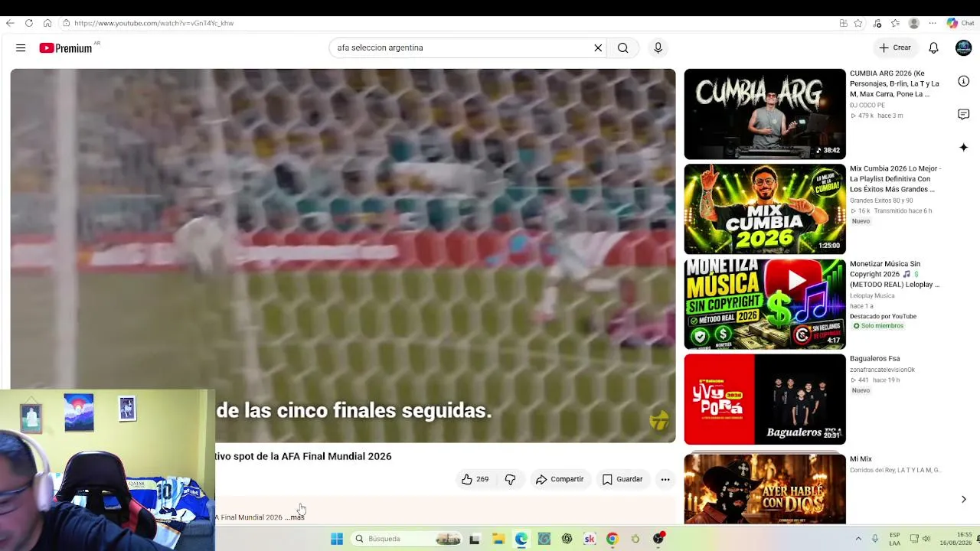Open the Monetiza Música Sin Copyright thumbnail
Screen dimensions: 980x551
pos(765,304)
